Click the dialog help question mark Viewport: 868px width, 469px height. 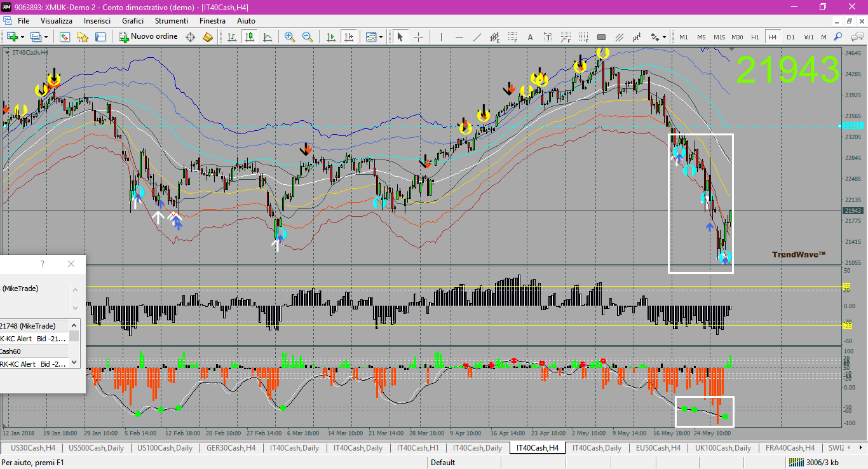[43, 264]
